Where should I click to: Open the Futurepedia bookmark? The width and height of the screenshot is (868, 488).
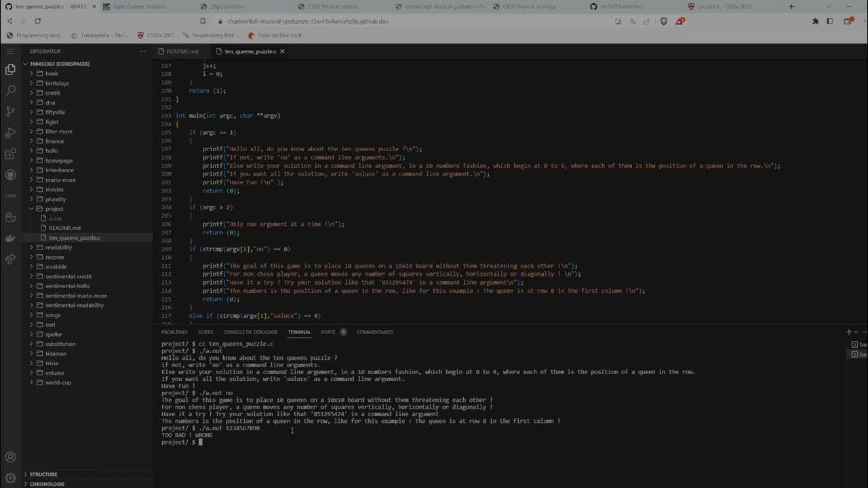100,35
